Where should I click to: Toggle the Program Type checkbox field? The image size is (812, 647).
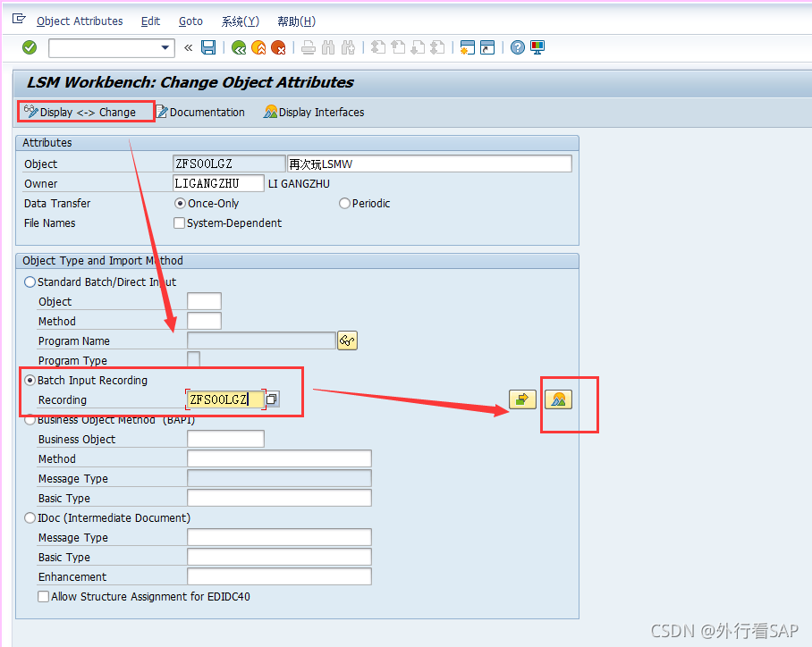[x=193, y=359]
